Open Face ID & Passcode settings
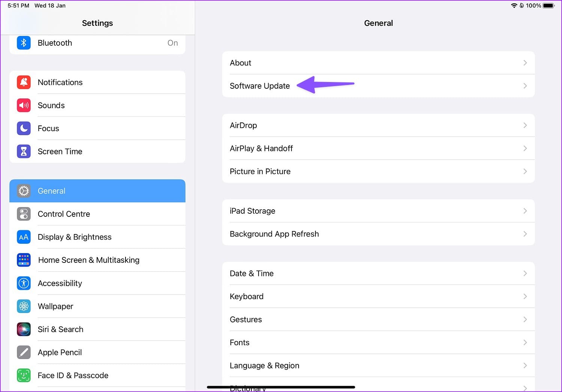Viewport: 562px width, 392px height. click(97, 376)
